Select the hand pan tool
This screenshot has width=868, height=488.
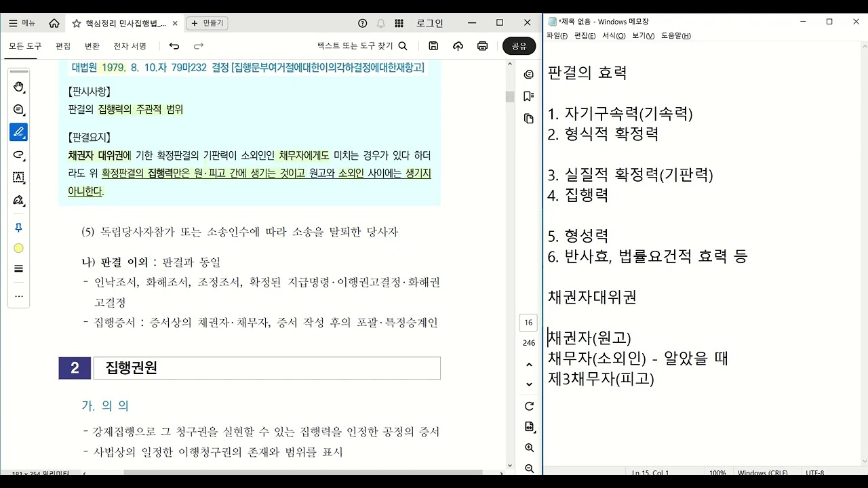click(19, 86)
